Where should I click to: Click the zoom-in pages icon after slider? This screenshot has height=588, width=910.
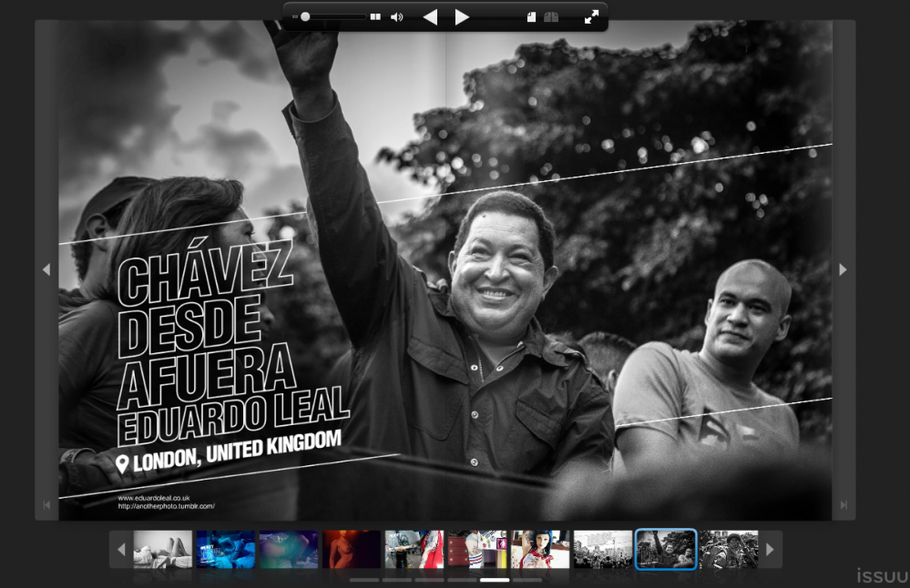(375, 16)
